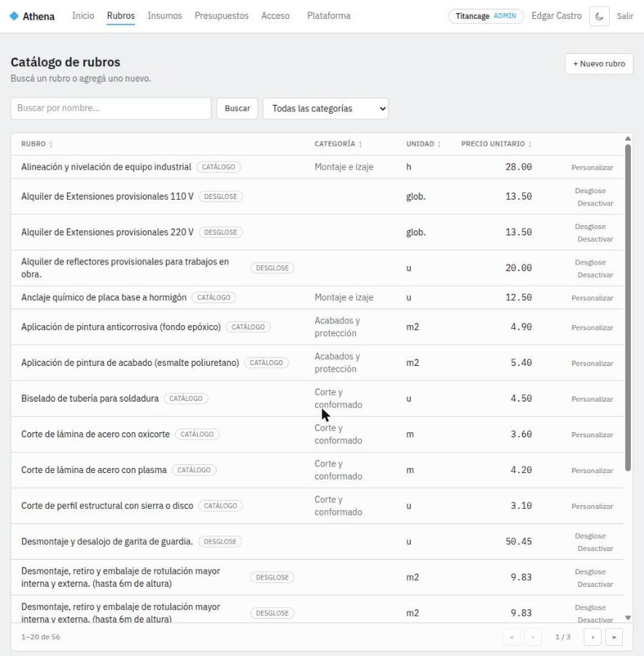Jump to last page double arrow
This screenshot has width=644, height=656.
(614, 637)
